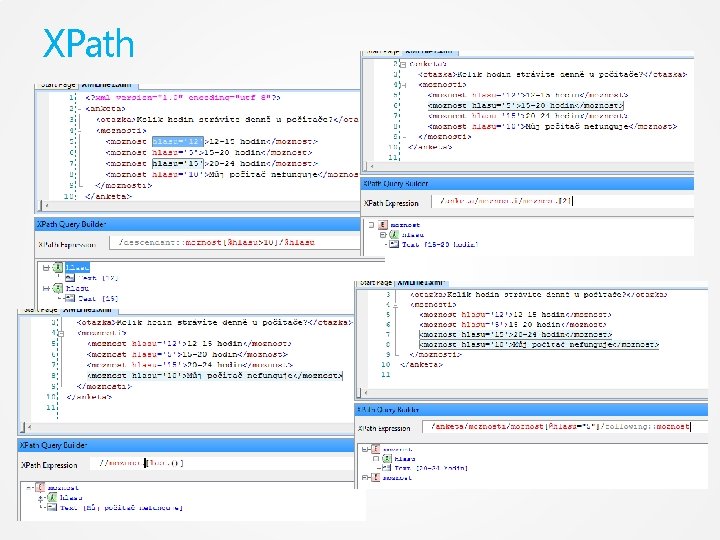Click boxed Můj počítač nefunguje line in following::moznost editor
Viewport: 720px width, 540px height.
tap(539, 344)
